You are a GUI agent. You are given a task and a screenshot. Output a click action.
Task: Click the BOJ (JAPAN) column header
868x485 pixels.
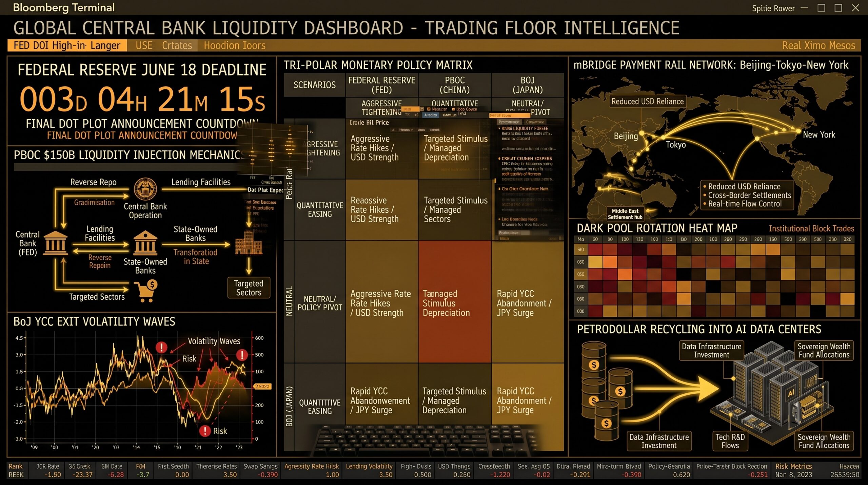point(528,85)
